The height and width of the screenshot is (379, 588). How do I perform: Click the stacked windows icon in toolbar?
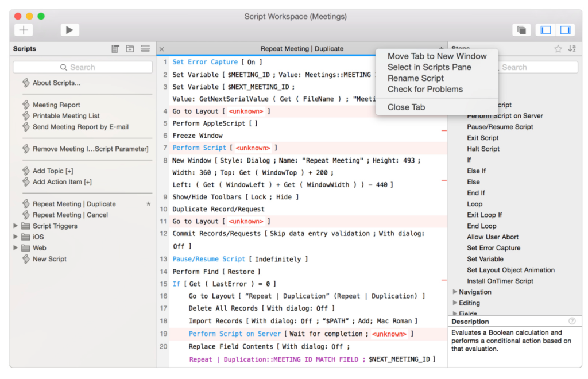pos(521,30)
